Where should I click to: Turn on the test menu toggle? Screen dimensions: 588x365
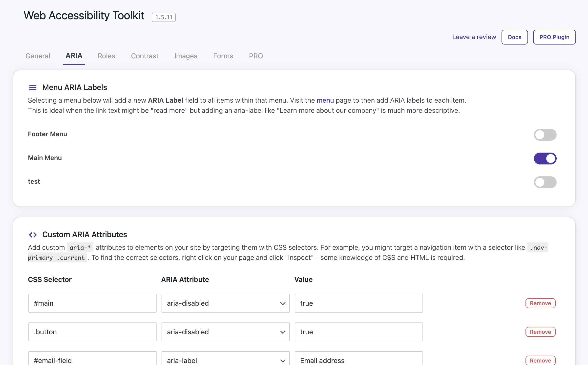[x=545, y=182]
